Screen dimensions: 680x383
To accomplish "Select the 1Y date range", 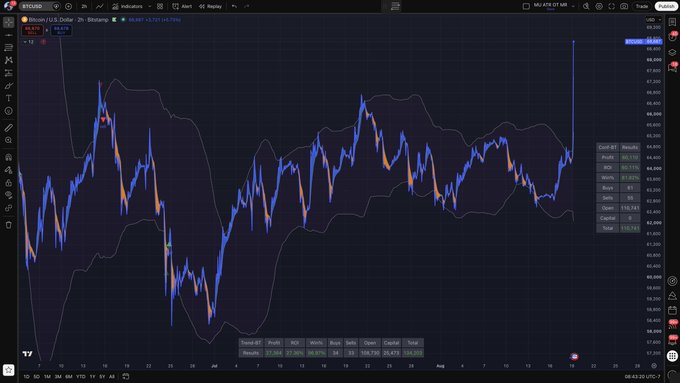I will tap(92, 376).
